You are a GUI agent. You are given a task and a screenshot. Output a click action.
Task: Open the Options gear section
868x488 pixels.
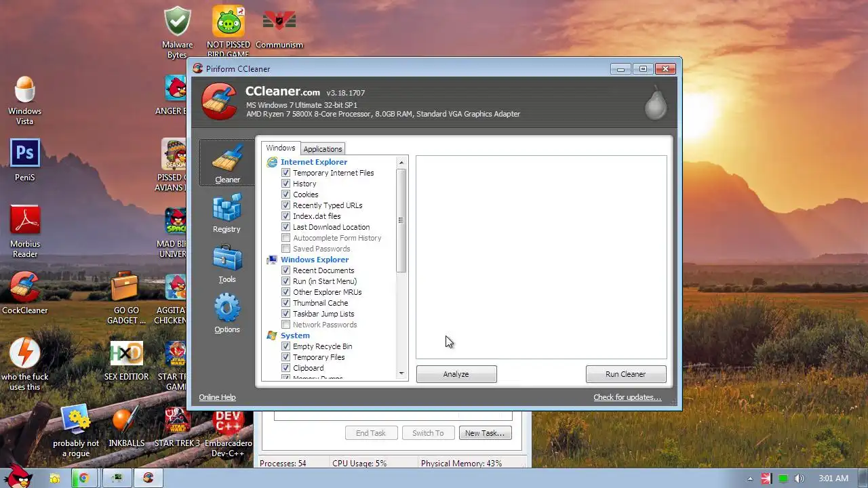tap(227, 314)
